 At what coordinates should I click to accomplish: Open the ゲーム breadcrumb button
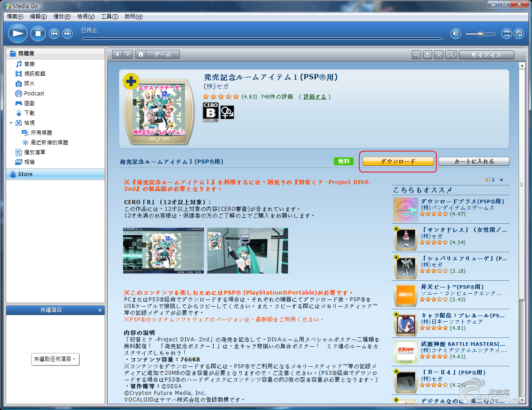click(163, 54)
